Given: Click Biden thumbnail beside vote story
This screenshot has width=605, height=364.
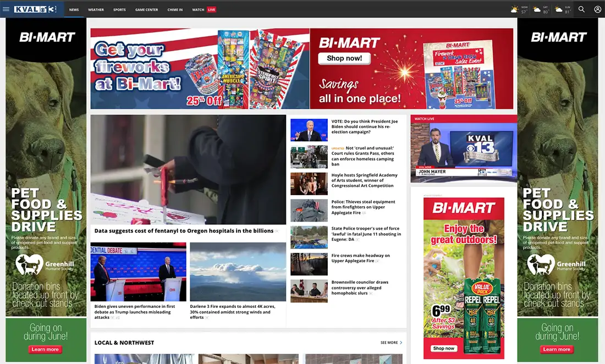Looking at the screenshot, I should pyautogui.click(x=309, y=130).
